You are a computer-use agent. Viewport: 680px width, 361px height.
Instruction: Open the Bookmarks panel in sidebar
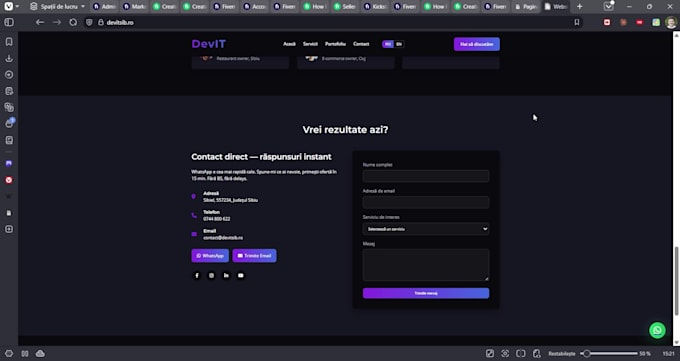tap(9, 42)
